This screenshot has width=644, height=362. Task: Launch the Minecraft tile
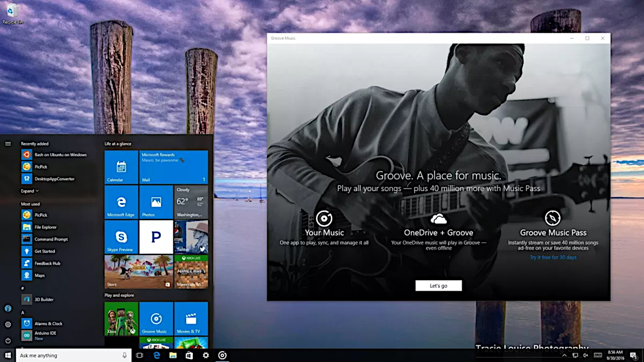coord(191,272)
